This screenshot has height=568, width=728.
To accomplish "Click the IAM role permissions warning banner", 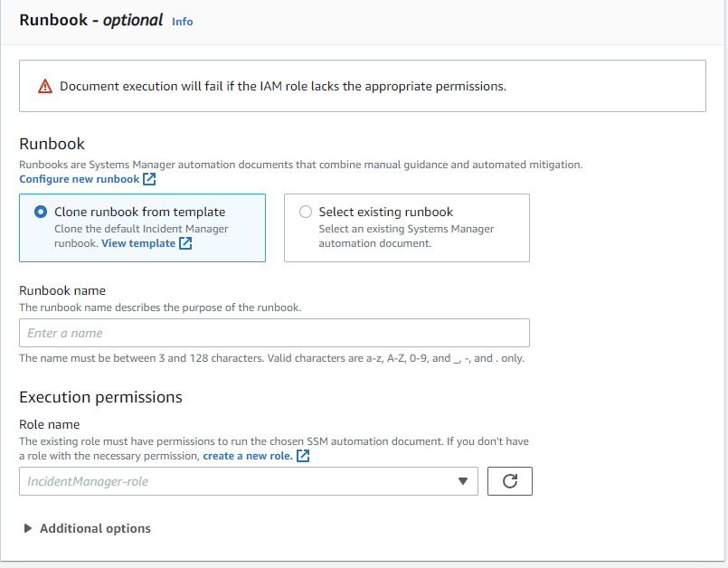I will point(363,86).
